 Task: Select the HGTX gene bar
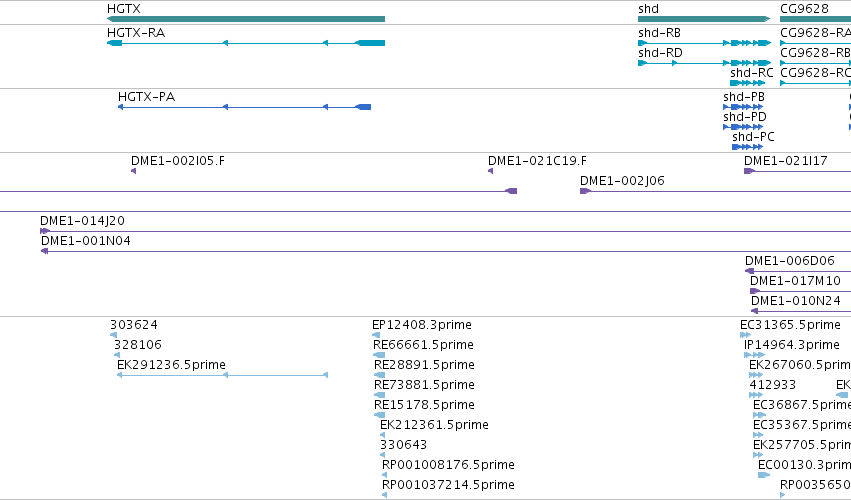point(246,19)
